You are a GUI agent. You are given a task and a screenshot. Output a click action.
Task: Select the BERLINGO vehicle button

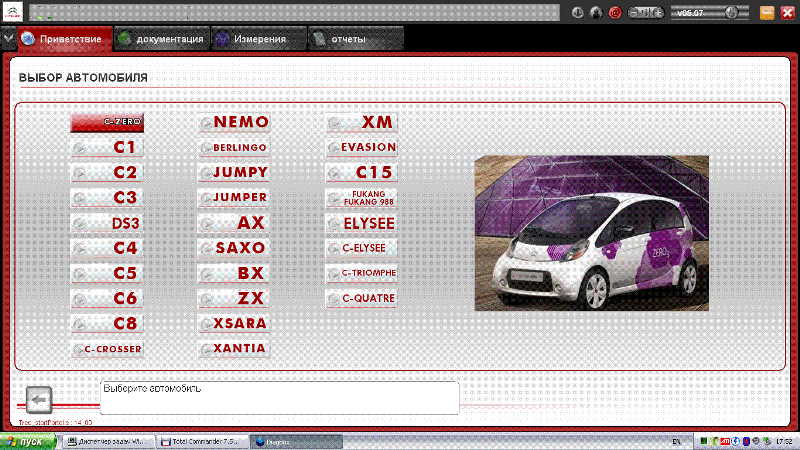(x=234, y=148)
